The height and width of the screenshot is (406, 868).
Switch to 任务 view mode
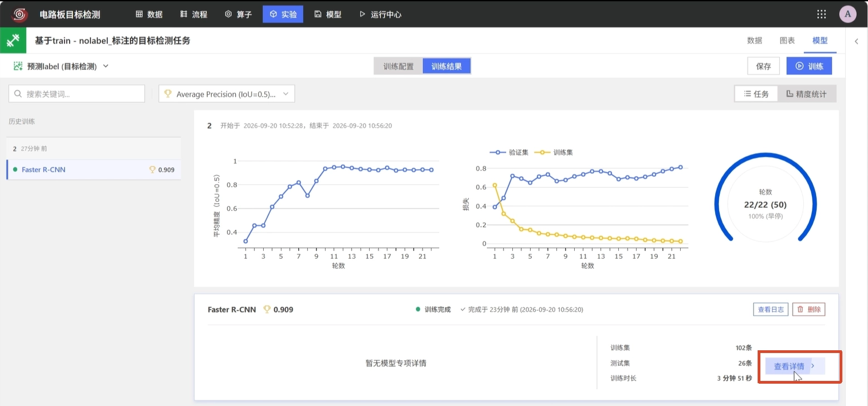tap(757, 94)
